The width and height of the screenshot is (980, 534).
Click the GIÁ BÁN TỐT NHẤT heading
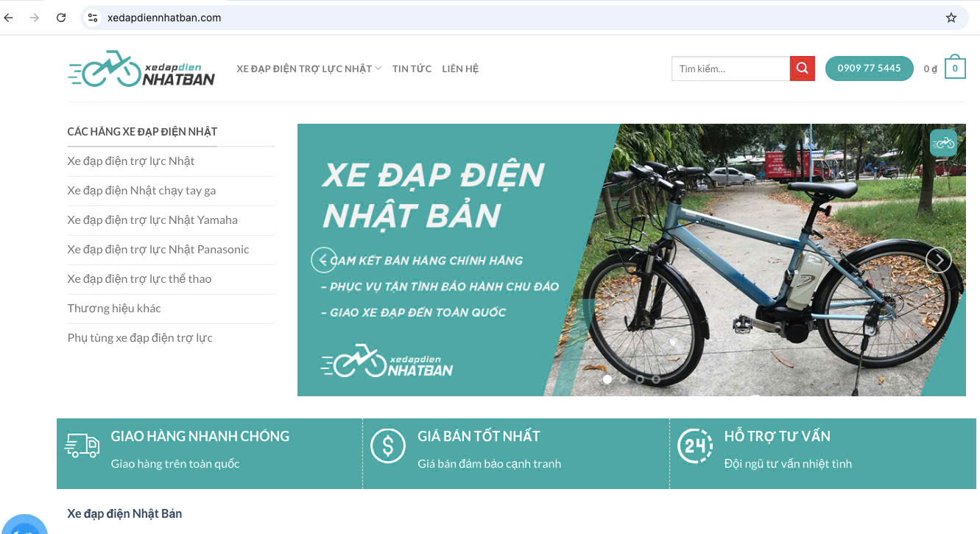(479, 436)
